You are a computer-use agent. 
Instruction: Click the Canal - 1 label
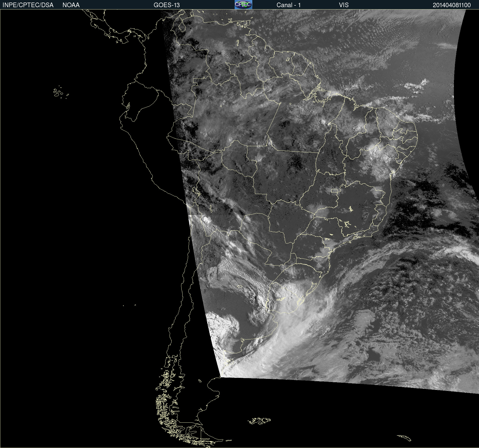289,5
